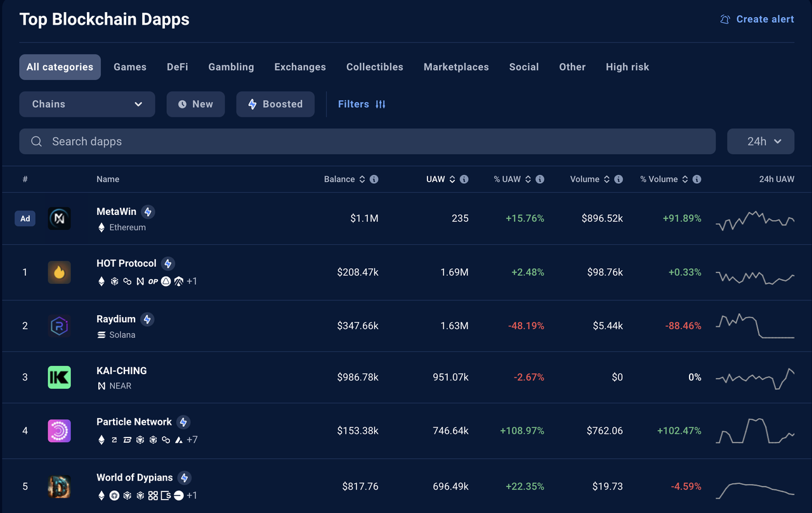Click the -88.46% volume change value
The height and width of the screenshot is (513, 812).
click(683, 326)
